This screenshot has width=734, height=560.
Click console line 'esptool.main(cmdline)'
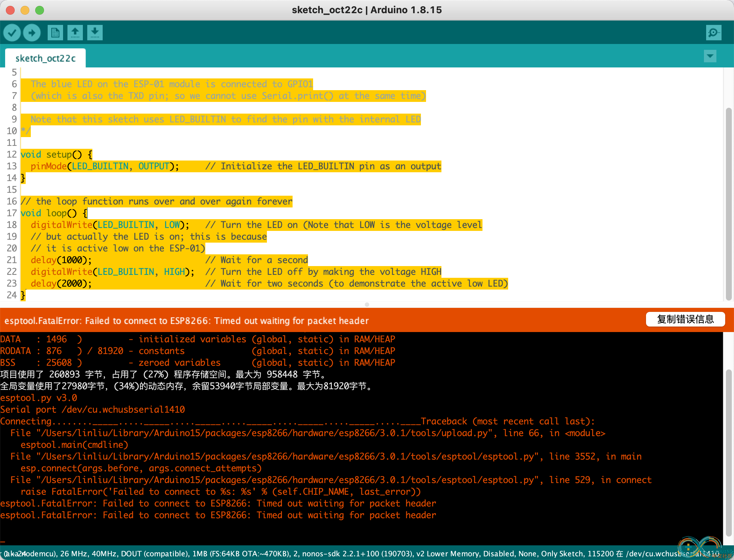click(x=74, y=445)
